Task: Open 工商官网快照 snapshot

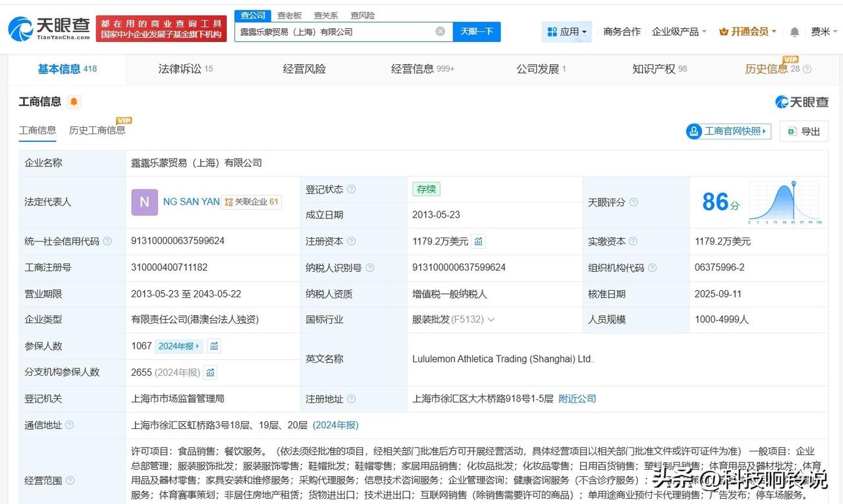Action: click(x=728, y=131)
